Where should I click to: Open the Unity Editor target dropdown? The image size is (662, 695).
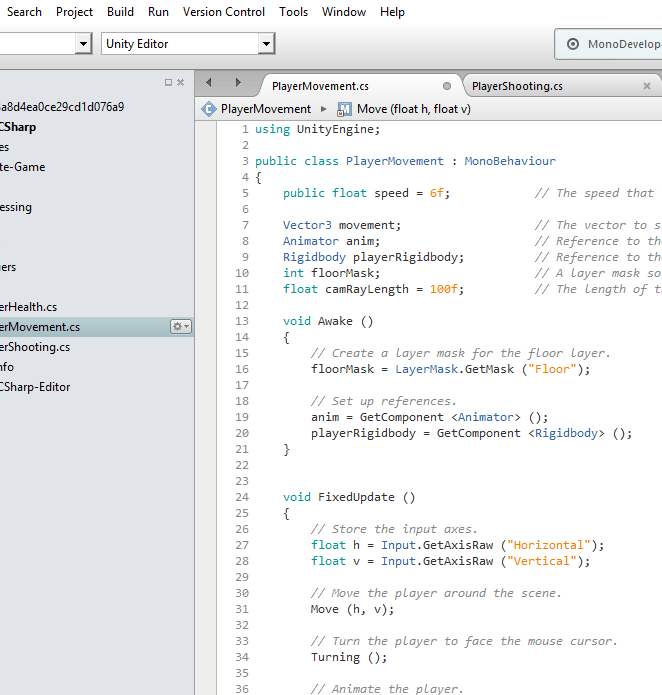click(188, 43)
